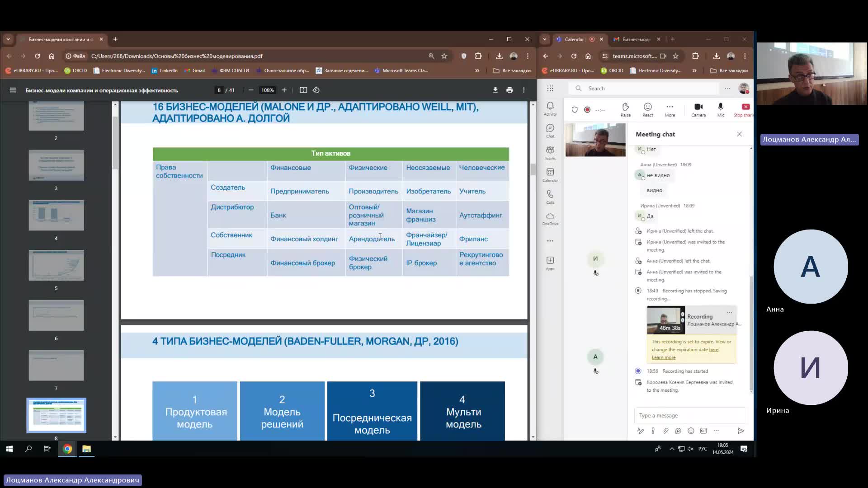Open Chrome extensions in PDF browser window
The height and width of the screenshot is (488, 868).
tap(478, 56)
